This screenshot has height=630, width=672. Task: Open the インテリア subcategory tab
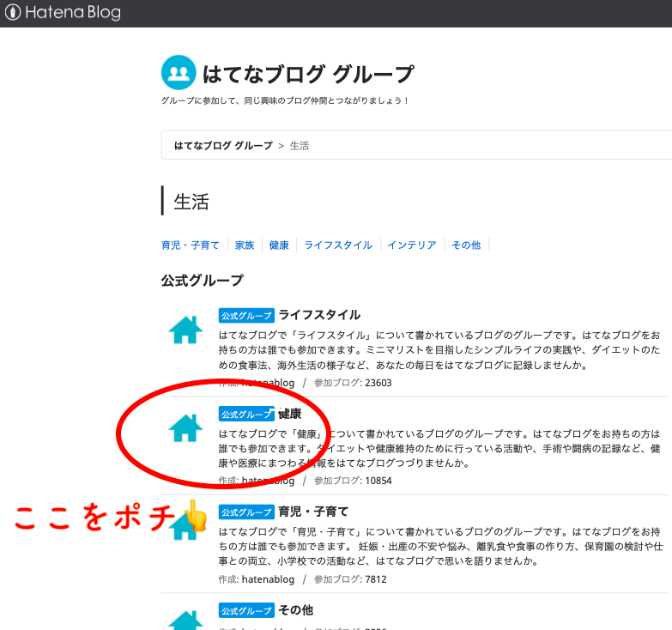(412, 245)
